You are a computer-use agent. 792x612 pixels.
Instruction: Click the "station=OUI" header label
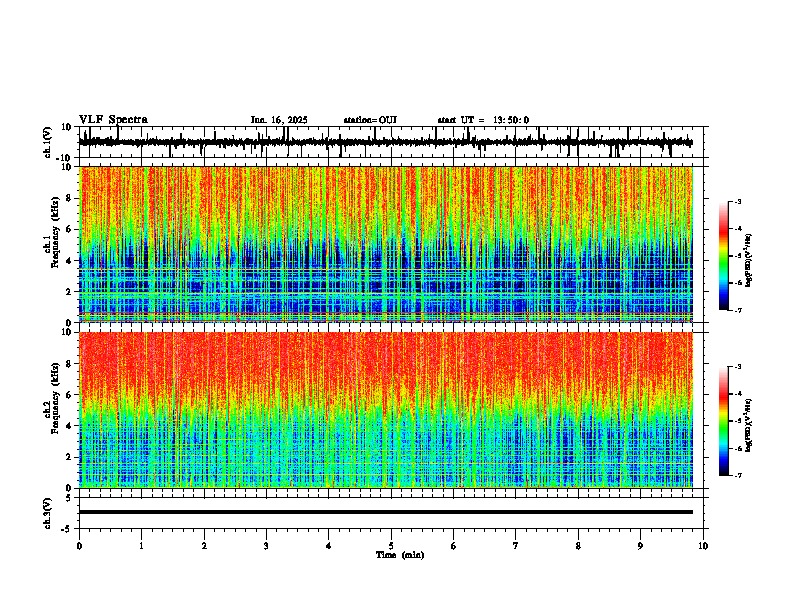370,120
